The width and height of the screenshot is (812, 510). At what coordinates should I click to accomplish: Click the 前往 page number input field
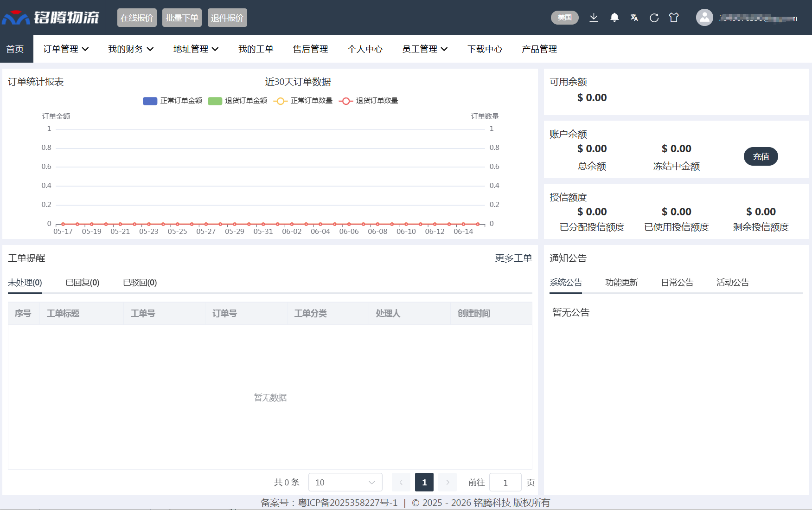coord(505,482)
